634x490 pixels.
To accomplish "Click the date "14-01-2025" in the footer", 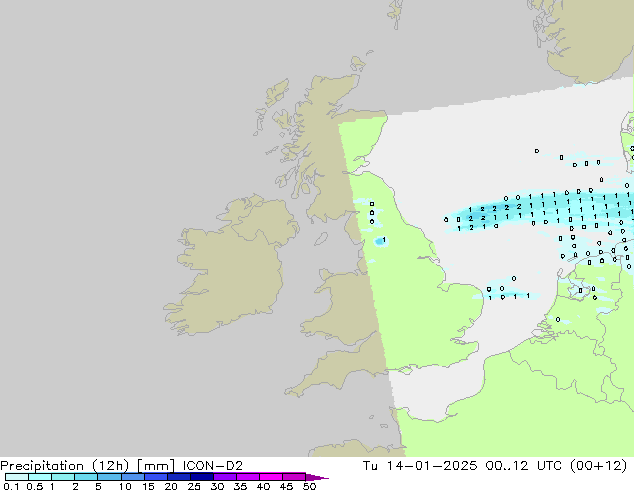I will (431, 466).
